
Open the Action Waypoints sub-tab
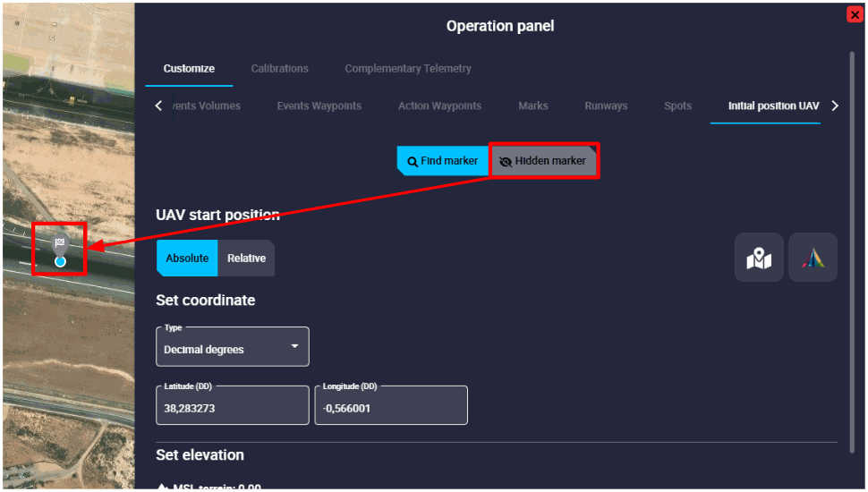(439, 106)
